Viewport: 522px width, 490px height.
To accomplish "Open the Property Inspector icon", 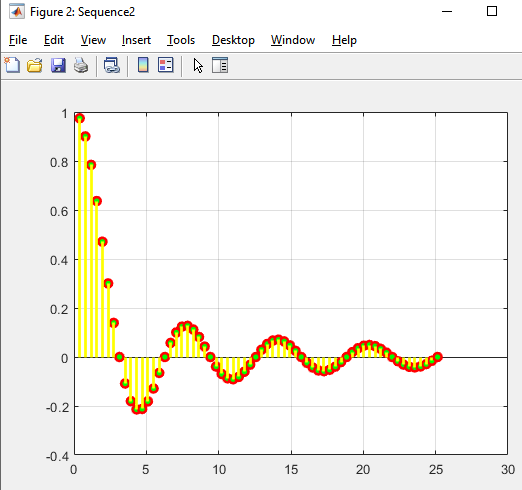I will tap(220, 65).
